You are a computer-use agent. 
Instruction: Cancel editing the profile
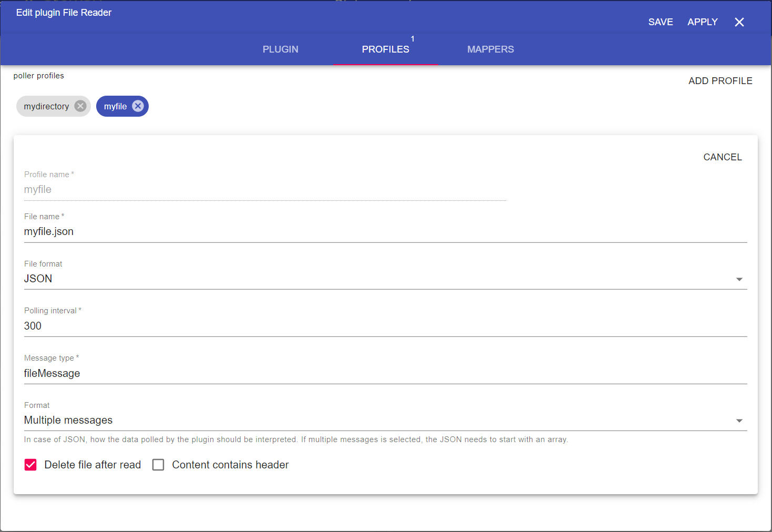pyautogui.click(x=722, y=157)
